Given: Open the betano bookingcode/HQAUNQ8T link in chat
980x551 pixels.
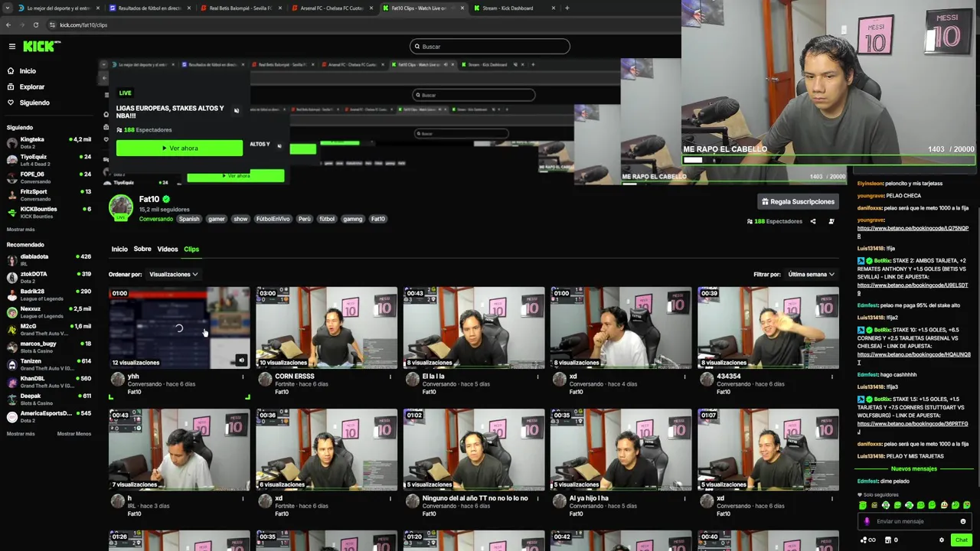Looking at the screenshot, I should (x=913, y=358).
